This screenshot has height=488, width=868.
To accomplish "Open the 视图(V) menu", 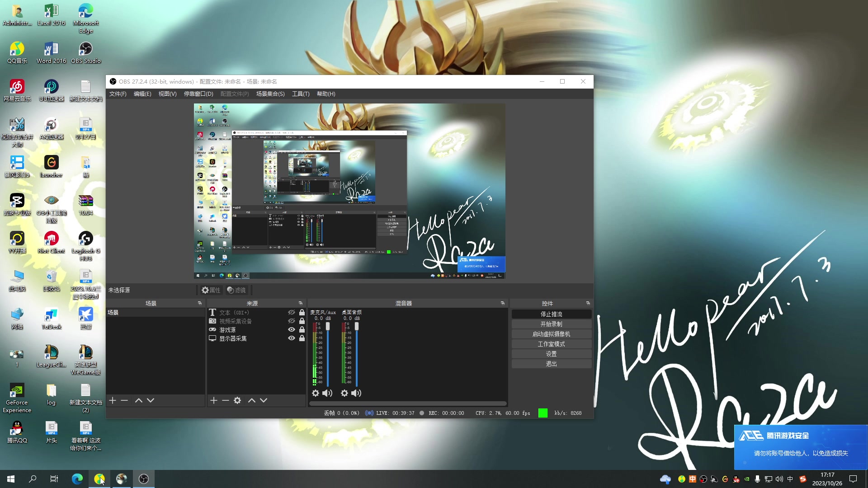I will pos(167,94).
